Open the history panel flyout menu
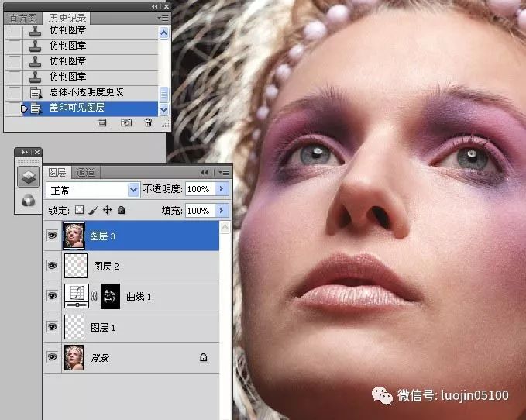The height and width of the screenshot is (420, 526). 163,18
